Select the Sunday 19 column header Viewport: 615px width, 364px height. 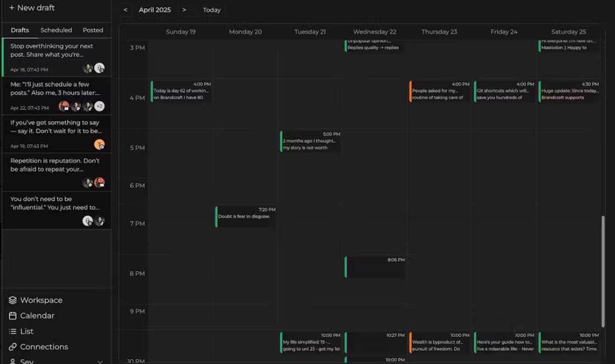(181, 32)
